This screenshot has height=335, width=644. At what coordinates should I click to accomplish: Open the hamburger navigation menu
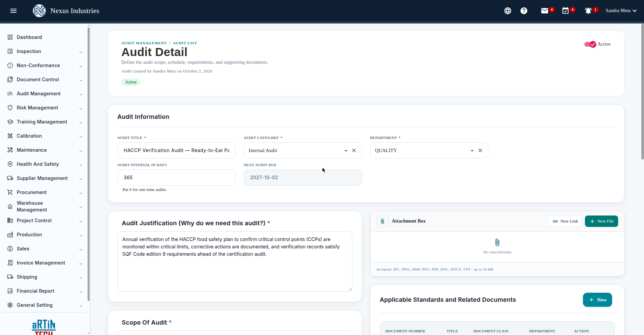click(13, 11)
